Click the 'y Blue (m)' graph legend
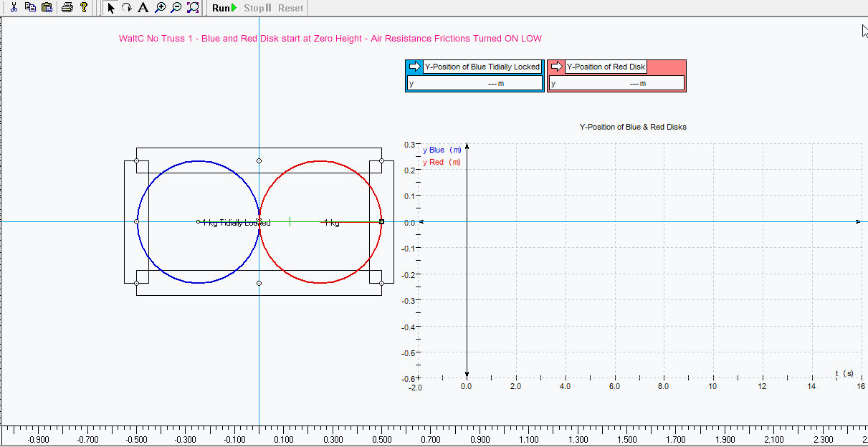The image size is (868, 447). 442,150
